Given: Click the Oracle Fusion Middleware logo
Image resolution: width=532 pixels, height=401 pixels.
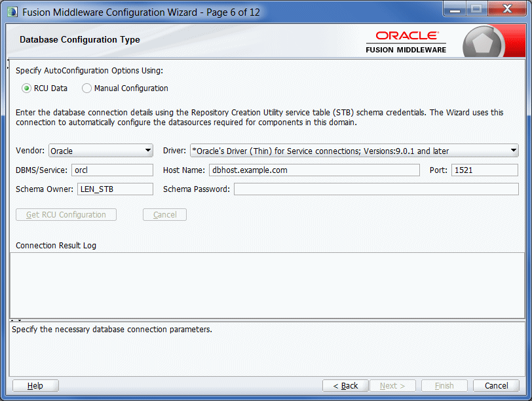Looking at the screenshot, I should click(406, 43).
